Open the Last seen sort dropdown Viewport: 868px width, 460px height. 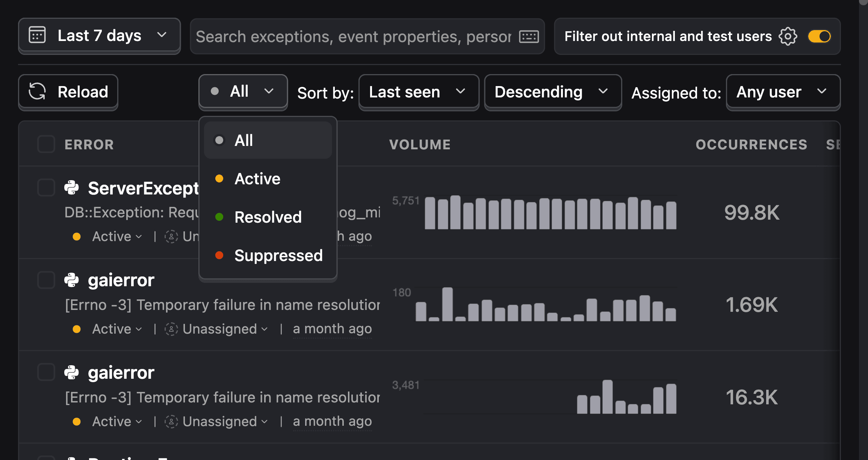(x=419, y=92)
